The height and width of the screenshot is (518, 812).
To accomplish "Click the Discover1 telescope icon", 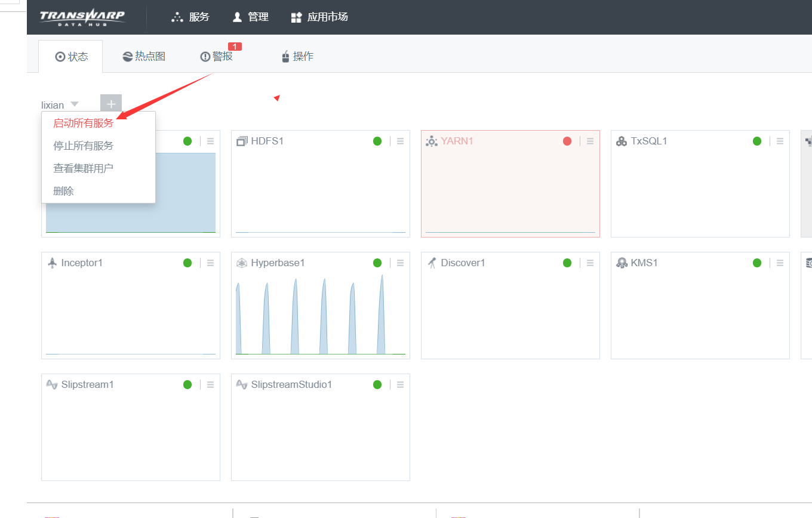I will pyautogui.click(x=432, y=263).
